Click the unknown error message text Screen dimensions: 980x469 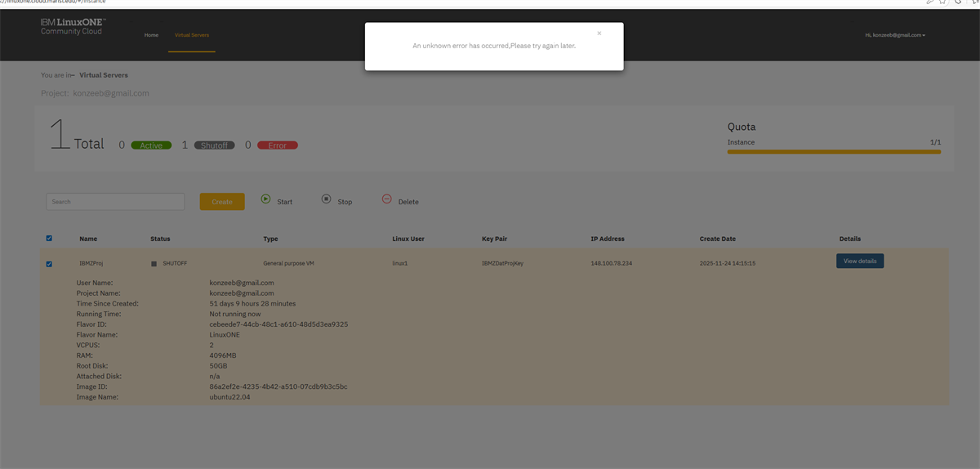click(494, 46)
